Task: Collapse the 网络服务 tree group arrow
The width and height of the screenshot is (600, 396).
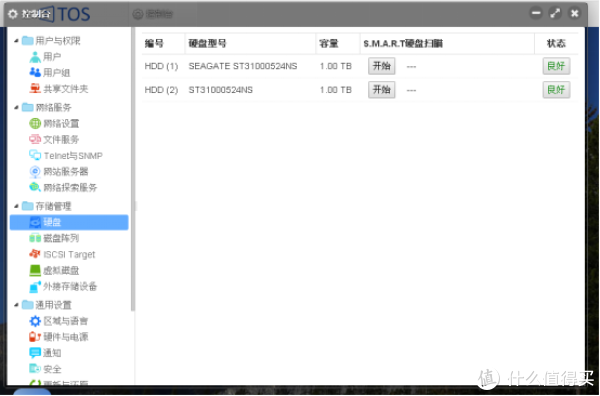Action: (x=16, y=108)
